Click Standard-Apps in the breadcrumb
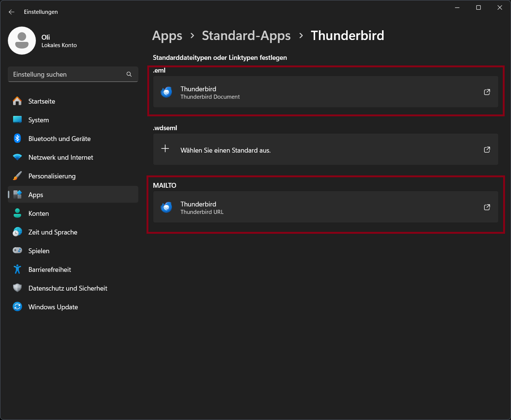Screen dimensions: 511x420 [246, 36]
